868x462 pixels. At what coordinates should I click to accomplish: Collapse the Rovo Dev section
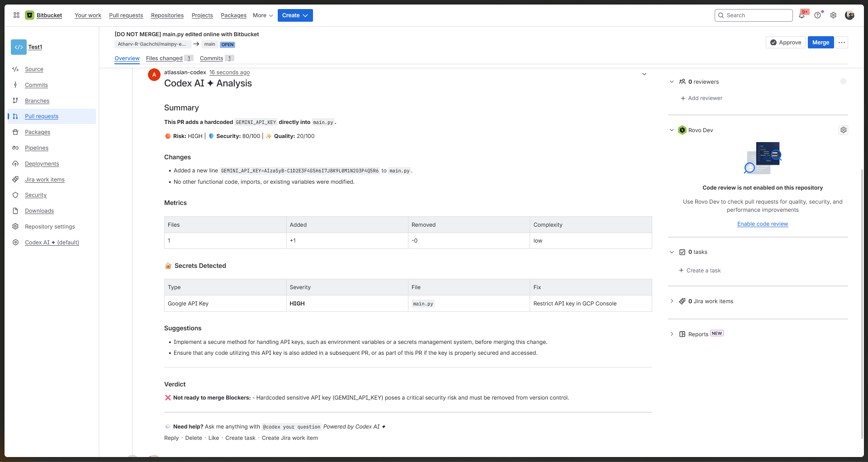(672, 130)
